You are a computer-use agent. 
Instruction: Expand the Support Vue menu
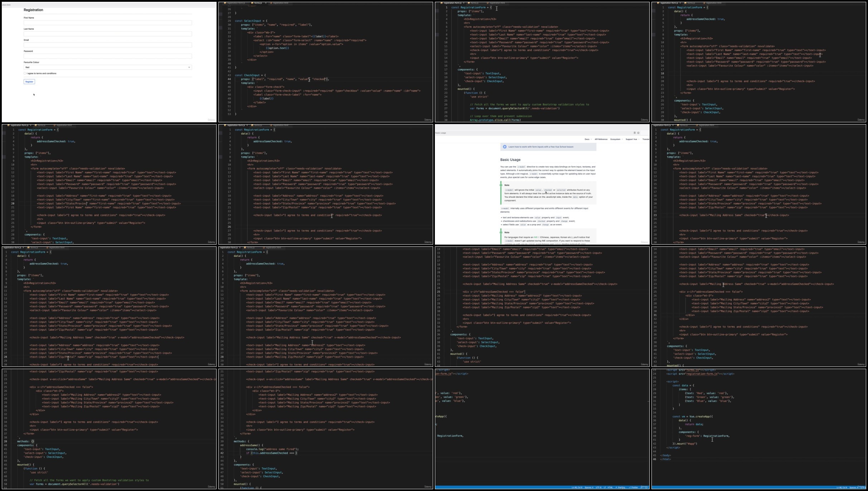[x=632, y=139]
